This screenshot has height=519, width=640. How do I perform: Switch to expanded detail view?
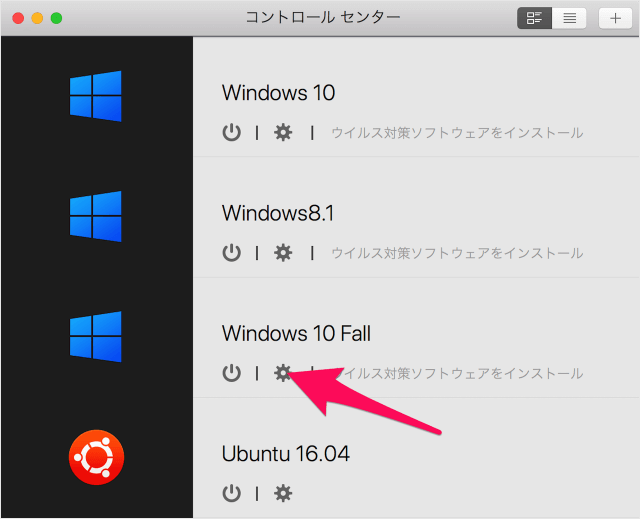point(534,18)
